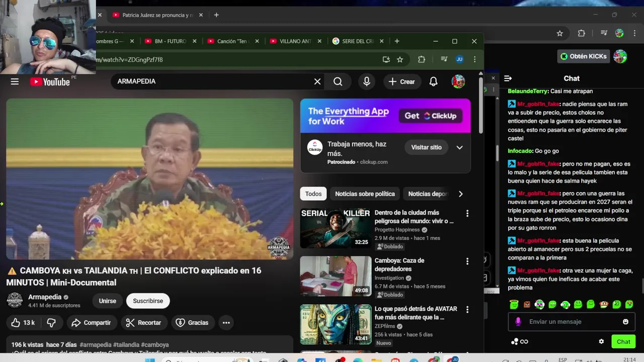Viewport: 644px width, 362px height.
Task: Open options for Dentro de la ciudad video
Action: 467,214
